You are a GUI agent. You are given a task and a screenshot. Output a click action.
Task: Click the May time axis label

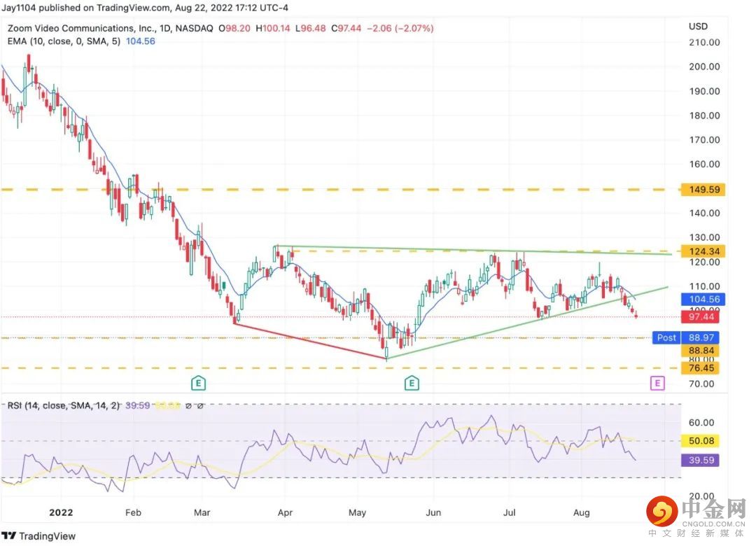[x=357, y=512]
